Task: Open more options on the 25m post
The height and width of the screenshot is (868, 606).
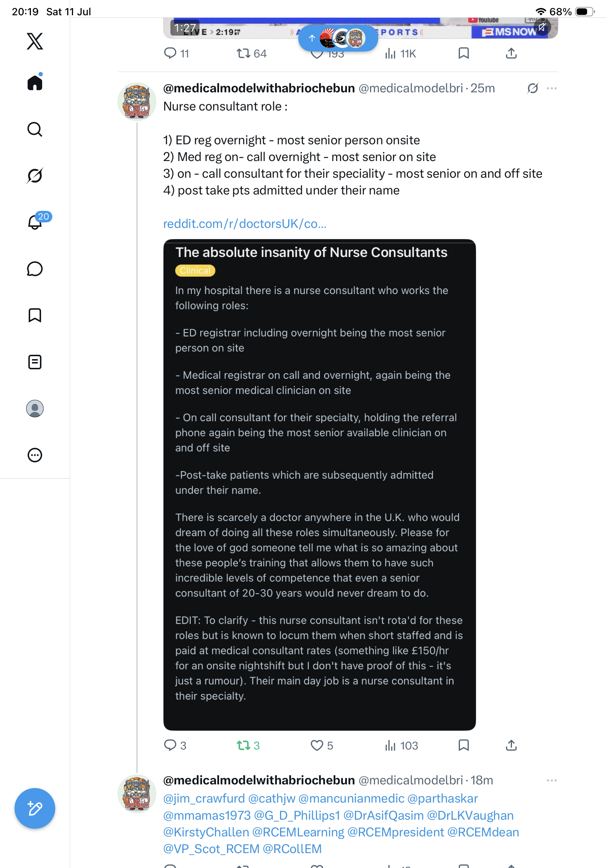Action: tap(552, 88)
